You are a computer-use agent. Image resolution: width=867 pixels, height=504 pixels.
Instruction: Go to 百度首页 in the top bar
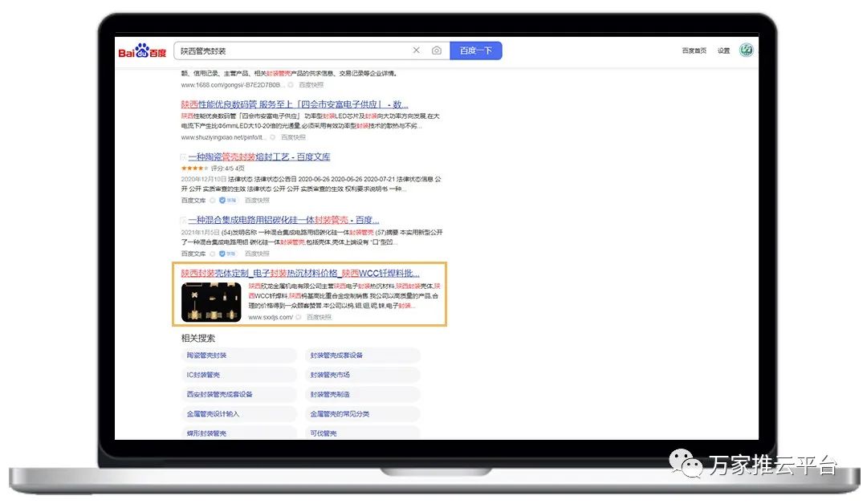pyautogui.click(x=694, y=51)
